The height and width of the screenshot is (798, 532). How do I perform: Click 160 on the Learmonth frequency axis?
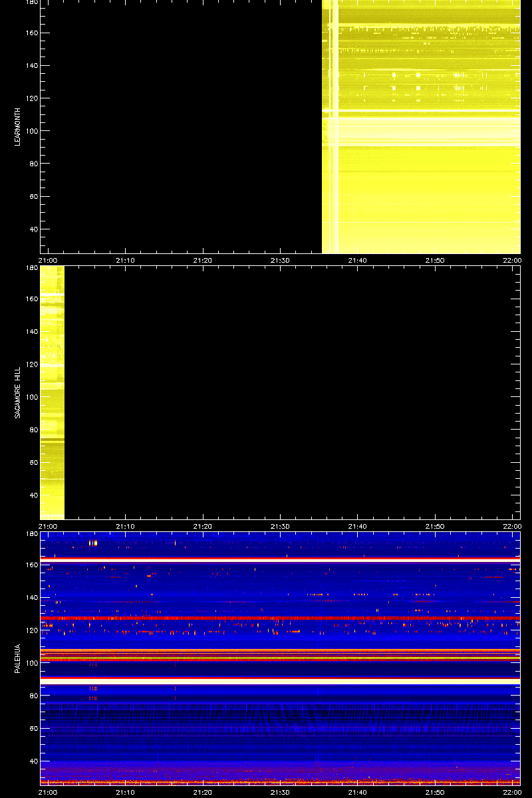[31, 33]
